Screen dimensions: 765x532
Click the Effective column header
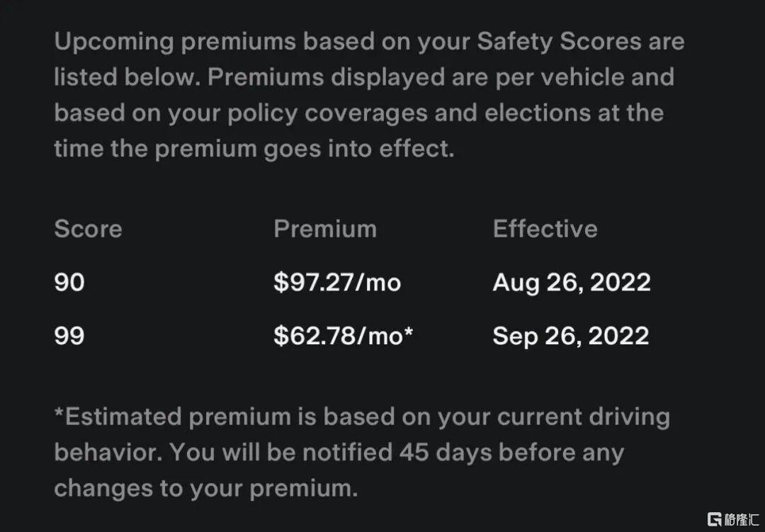[545, 229]
